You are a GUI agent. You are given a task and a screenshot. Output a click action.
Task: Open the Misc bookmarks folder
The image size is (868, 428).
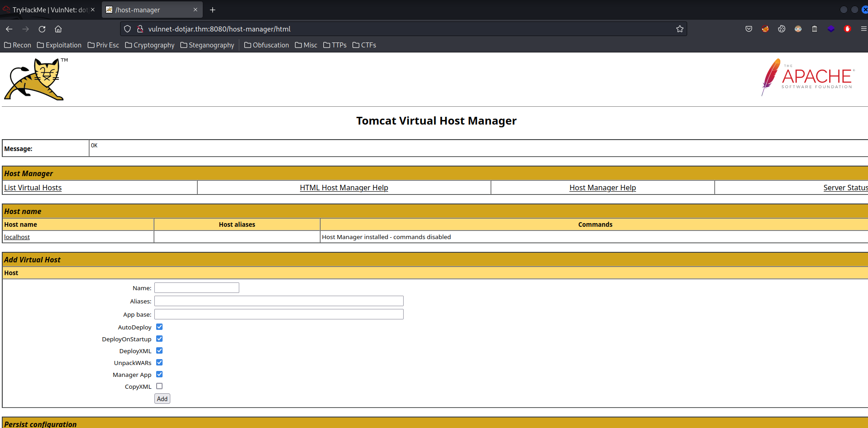pos(306,45)
